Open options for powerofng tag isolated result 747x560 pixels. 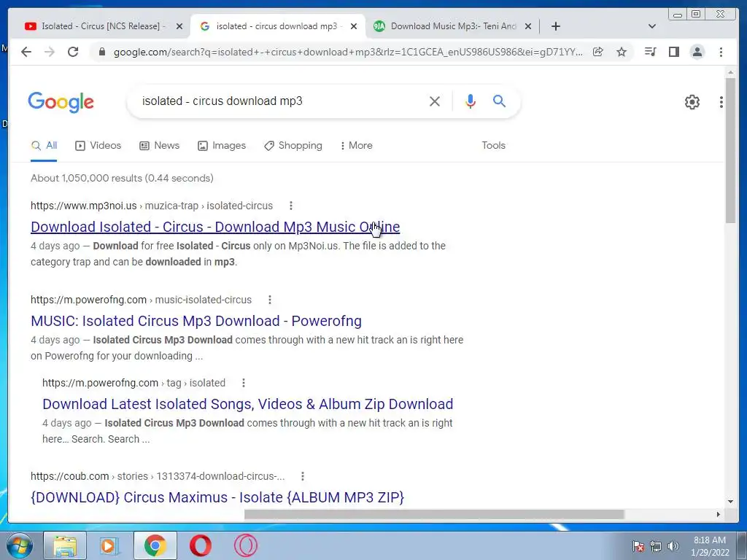pyautogui.click(x=244, y=383)
